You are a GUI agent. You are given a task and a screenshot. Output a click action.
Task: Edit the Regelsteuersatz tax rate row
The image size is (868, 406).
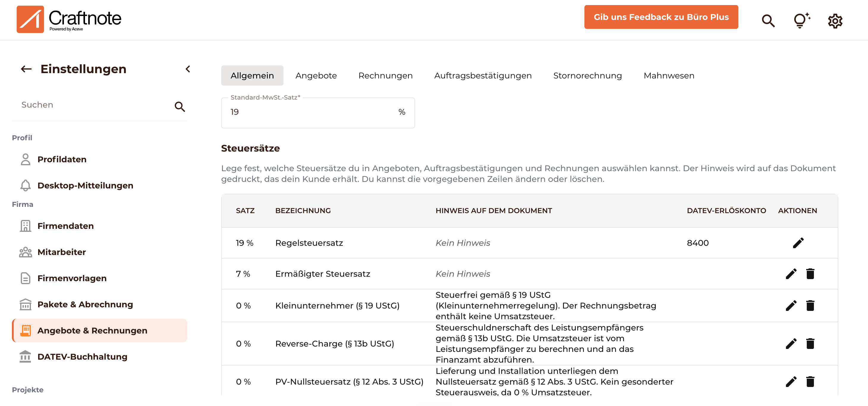click(x=798, y=243)
